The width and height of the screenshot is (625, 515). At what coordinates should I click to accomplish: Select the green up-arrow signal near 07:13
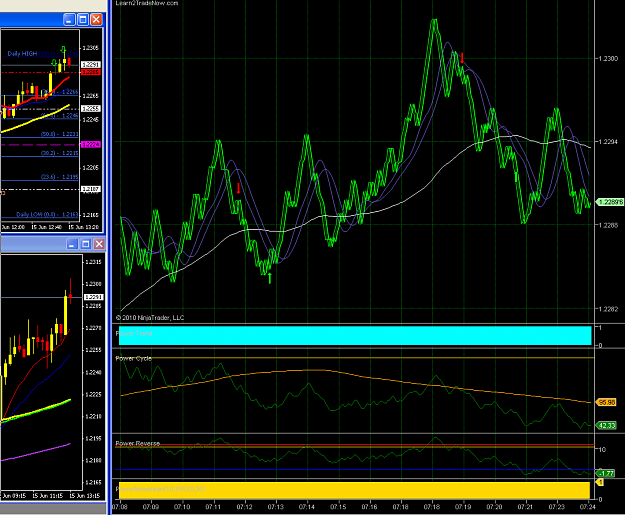(x=270, y=278)
